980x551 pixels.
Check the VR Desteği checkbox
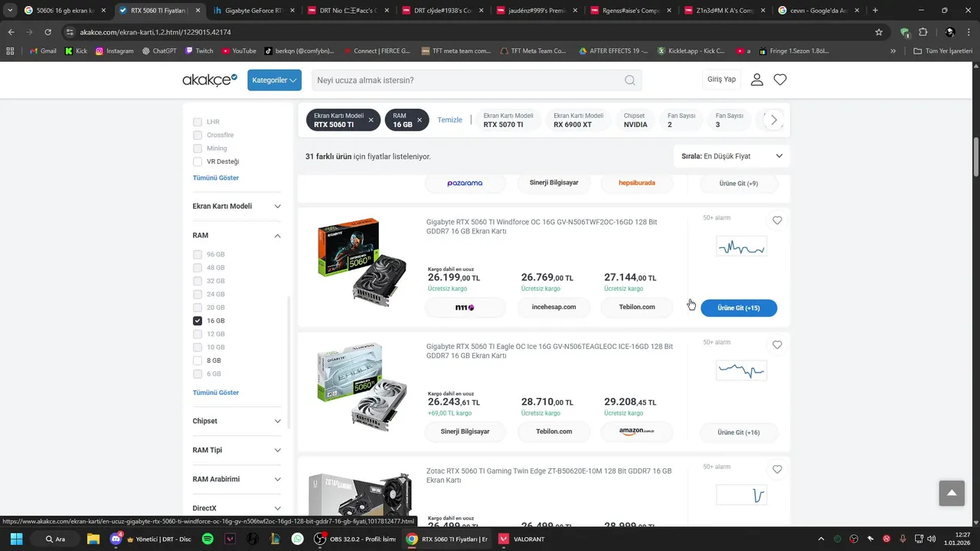point(198,161)
